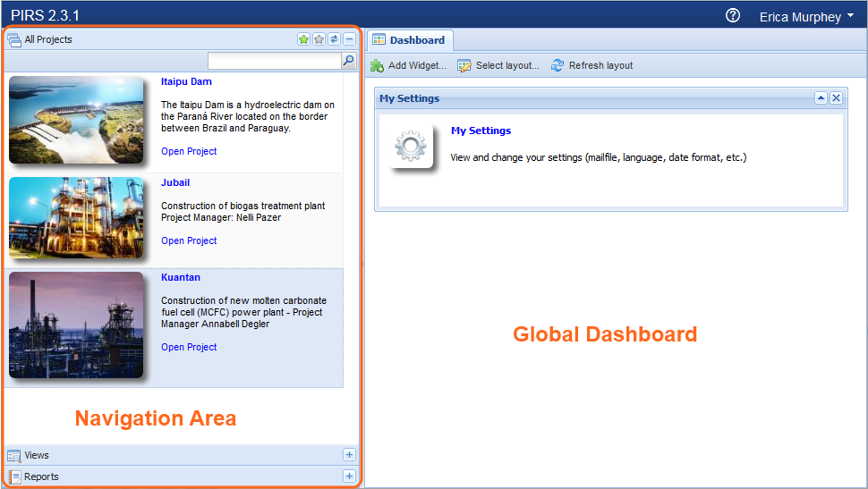This screenshot has height=489, width=868.
Task: Click the gear icon in My Settings
Action: (x=410, y=146)
